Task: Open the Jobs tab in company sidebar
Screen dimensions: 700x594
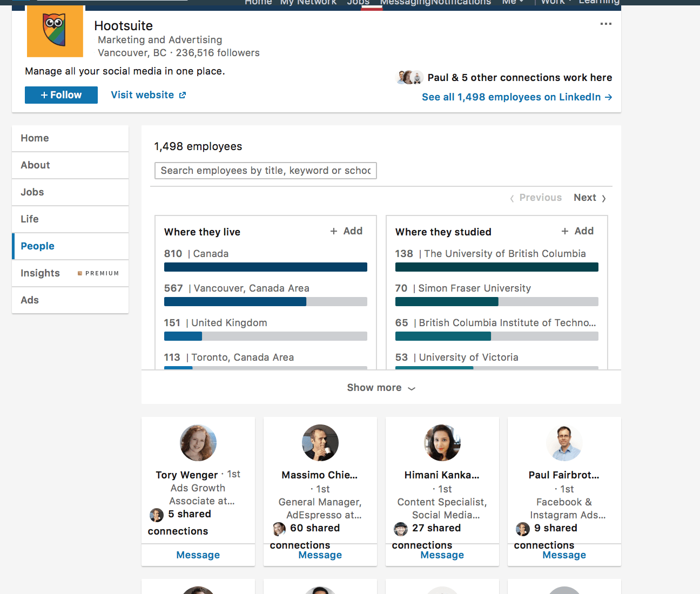Action: click(70, 192)
